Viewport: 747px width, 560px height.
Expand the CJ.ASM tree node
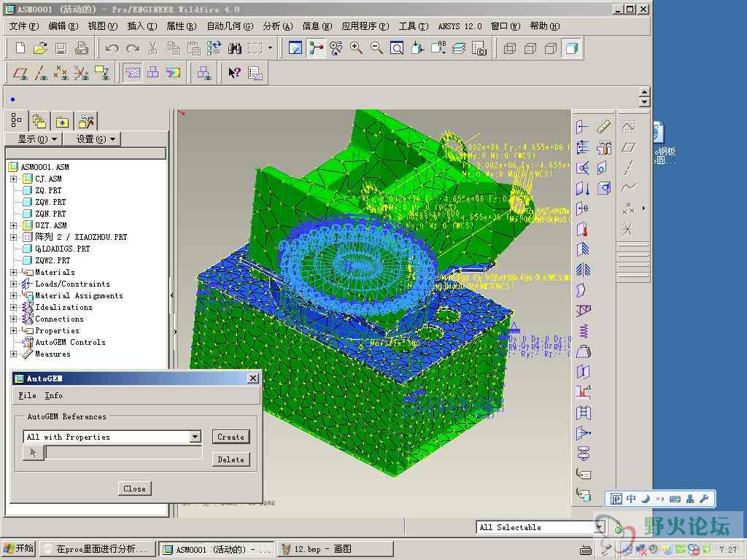point(14,179)
